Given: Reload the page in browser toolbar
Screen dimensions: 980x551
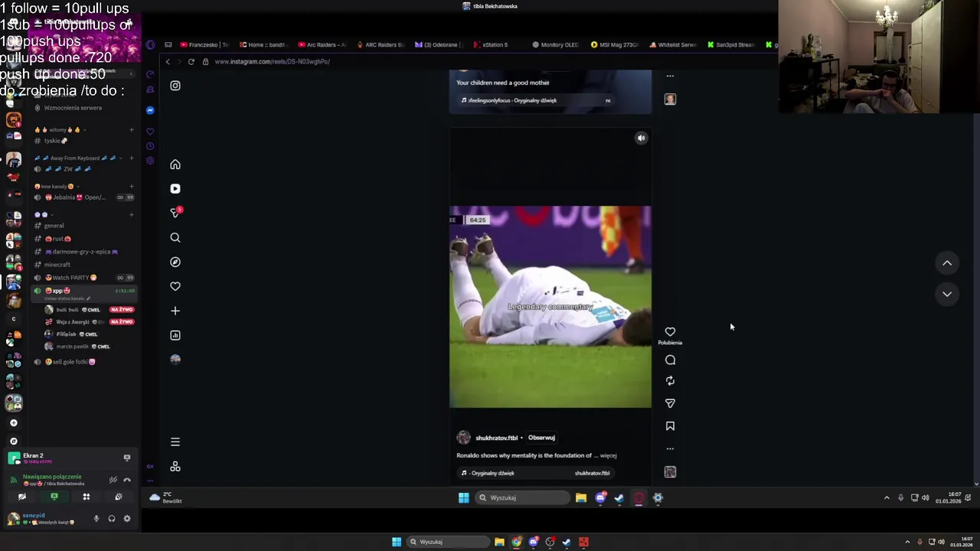Looking at the screenshot, I should 191,61.
